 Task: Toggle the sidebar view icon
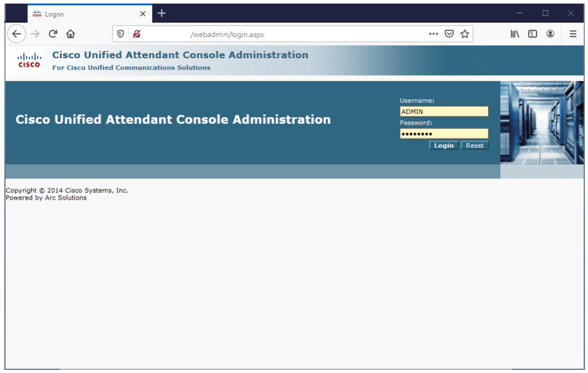pyautogui.click(x=532, y=34)
